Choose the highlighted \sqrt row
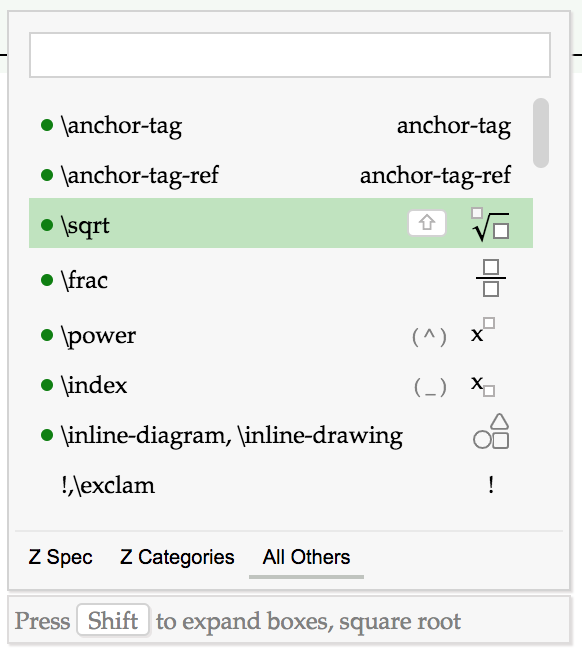 click(281, 223)
